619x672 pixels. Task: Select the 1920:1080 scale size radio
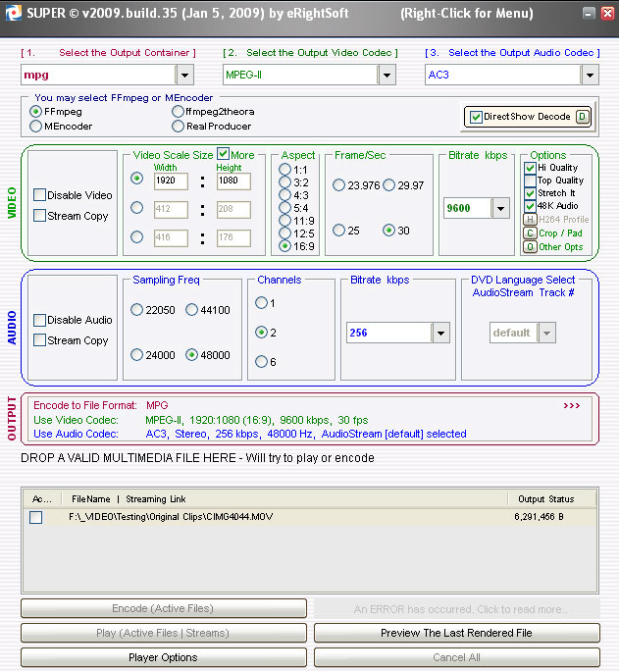[136, 178]
